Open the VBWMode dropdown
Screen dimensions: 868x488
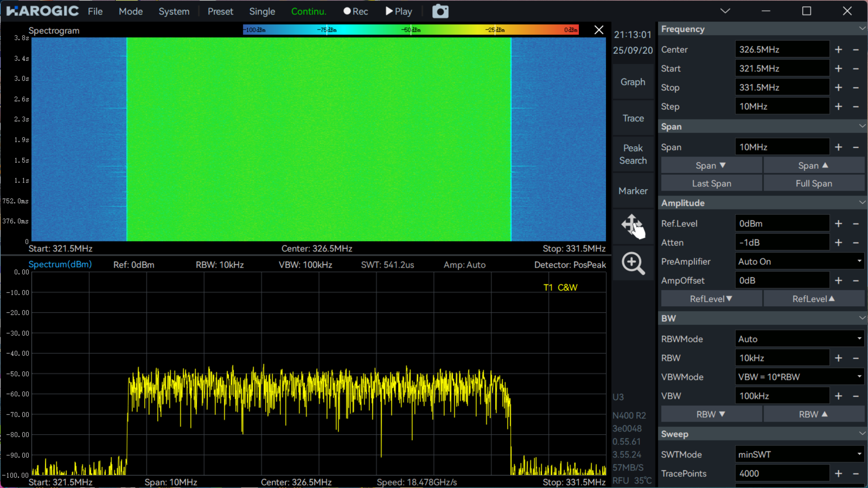click(799, 377)
